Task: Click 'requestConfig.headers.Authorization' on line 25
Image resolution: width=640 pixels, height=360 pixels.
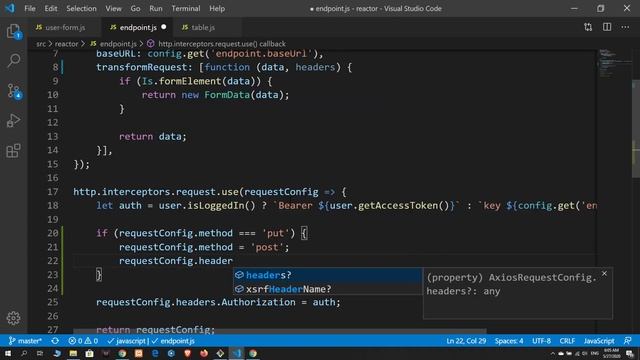Action: (196, 302)
